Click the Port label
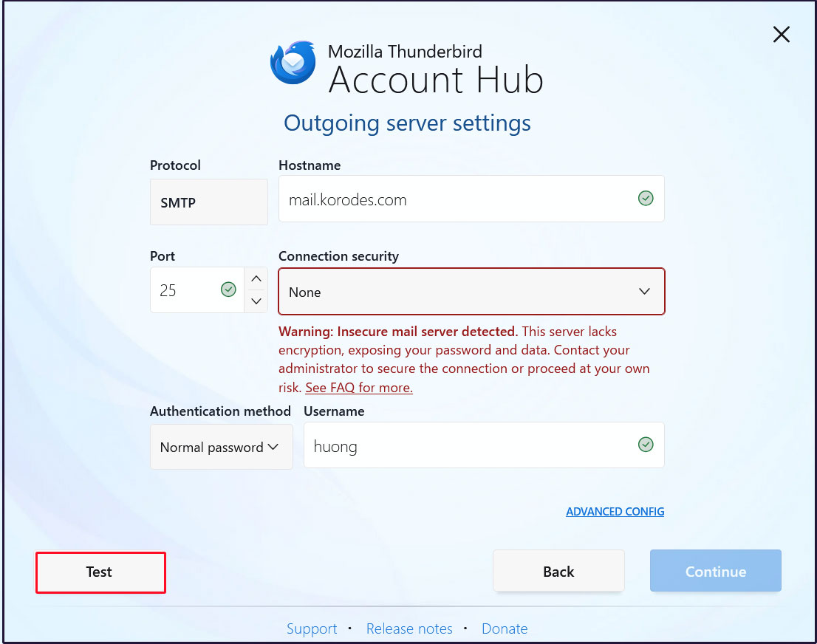 [163, 256]
